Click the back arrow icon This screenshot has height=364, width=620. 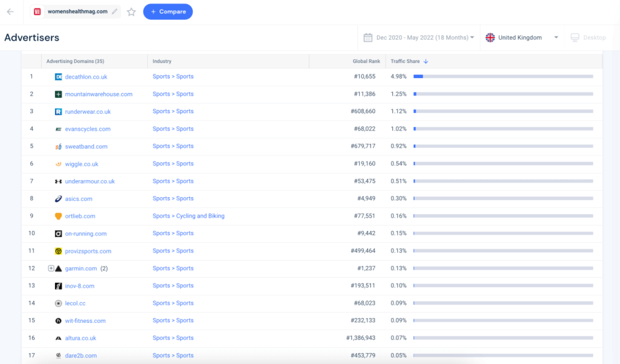click(x=10, y=11)
